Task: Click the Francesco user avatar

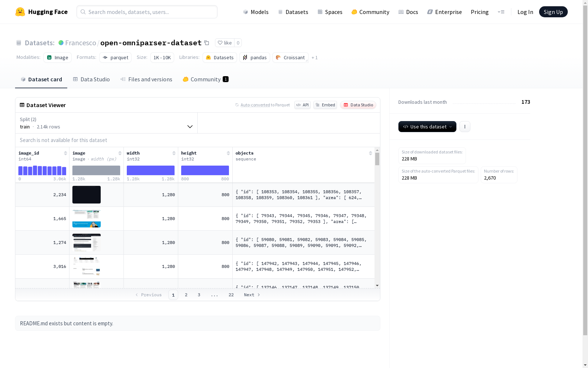Action: click(x=61, y=43)
